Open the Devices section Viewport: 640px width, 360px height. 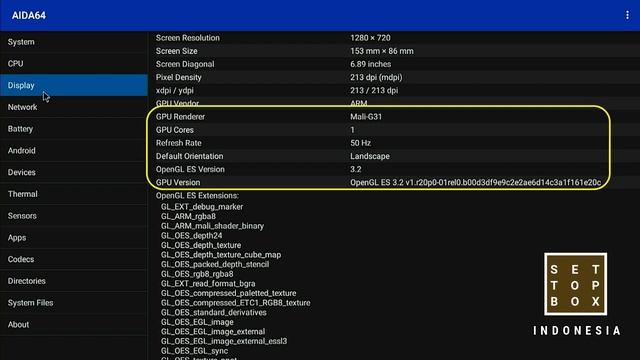click(73, 172)
